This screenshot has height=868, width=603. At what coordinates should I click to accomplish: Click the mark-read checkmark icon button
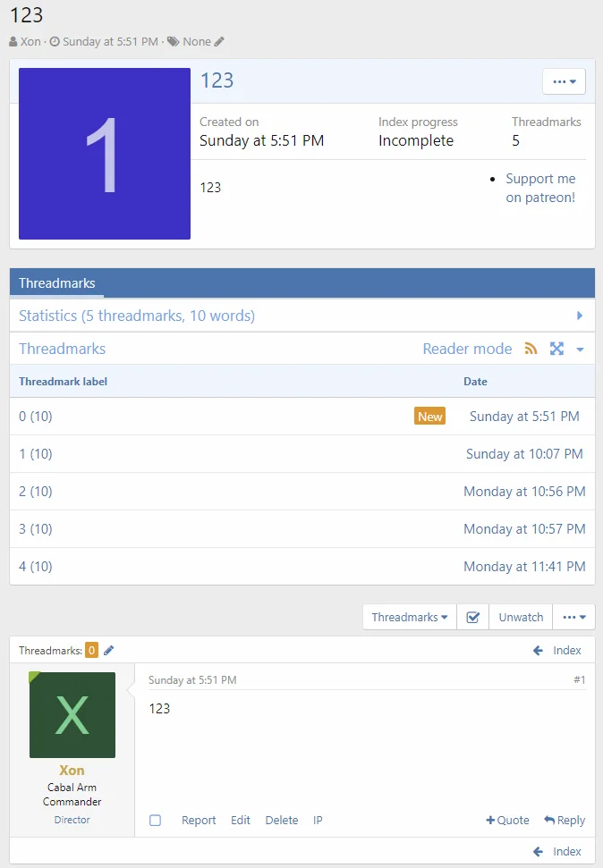point(472,617)
